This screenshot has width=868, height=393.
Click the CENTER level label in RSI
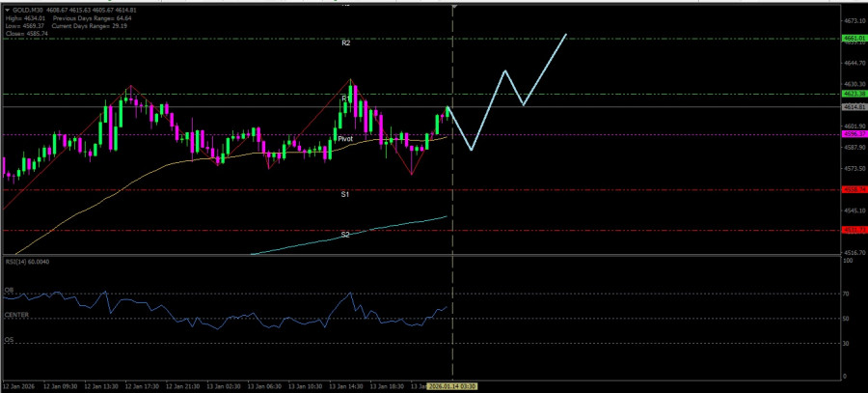tap(16, 314)
